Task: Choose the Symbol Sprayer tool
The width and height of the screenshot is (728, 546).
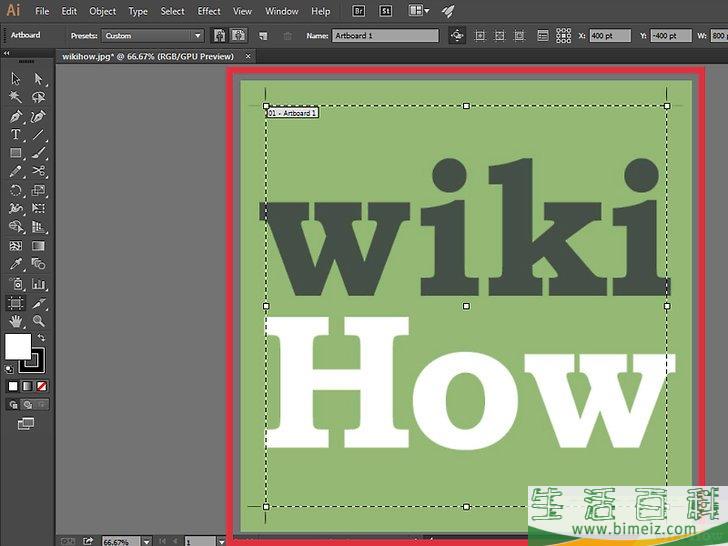Action: 17,284
